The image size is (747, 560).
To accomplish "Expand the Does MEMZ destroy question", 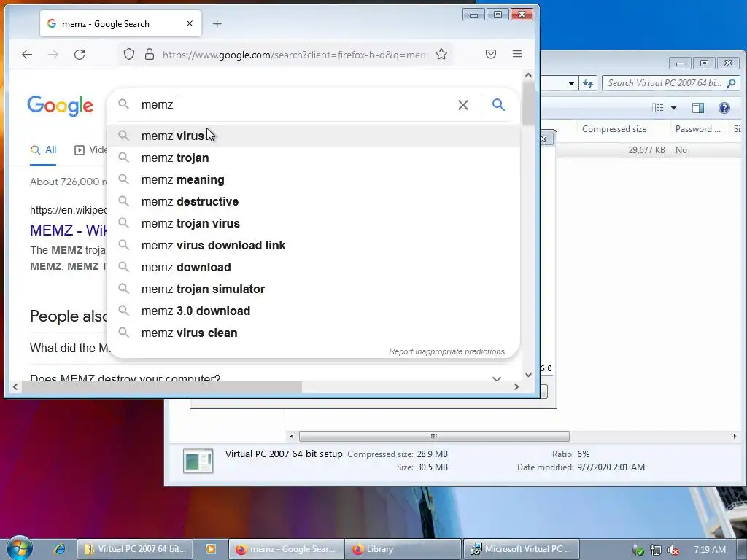I will point(496,378).
